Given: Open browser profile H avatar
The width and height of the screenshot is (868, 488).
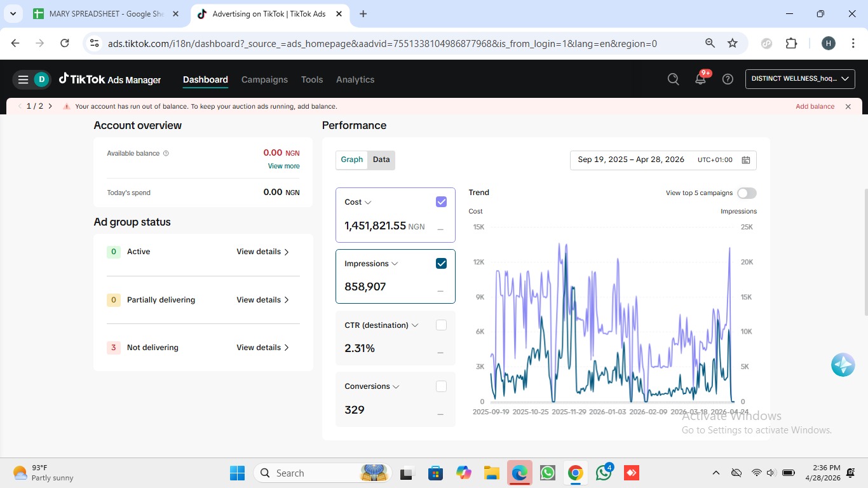Looking at the screenshot, I should coord(828,43).
